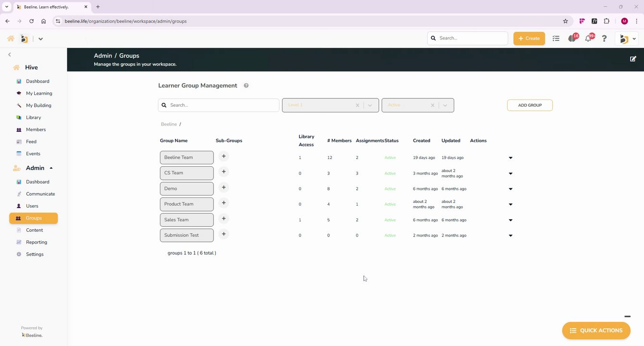
Task: Open a new browser tab
Action: pyautogui.click(x=98, y=7)
